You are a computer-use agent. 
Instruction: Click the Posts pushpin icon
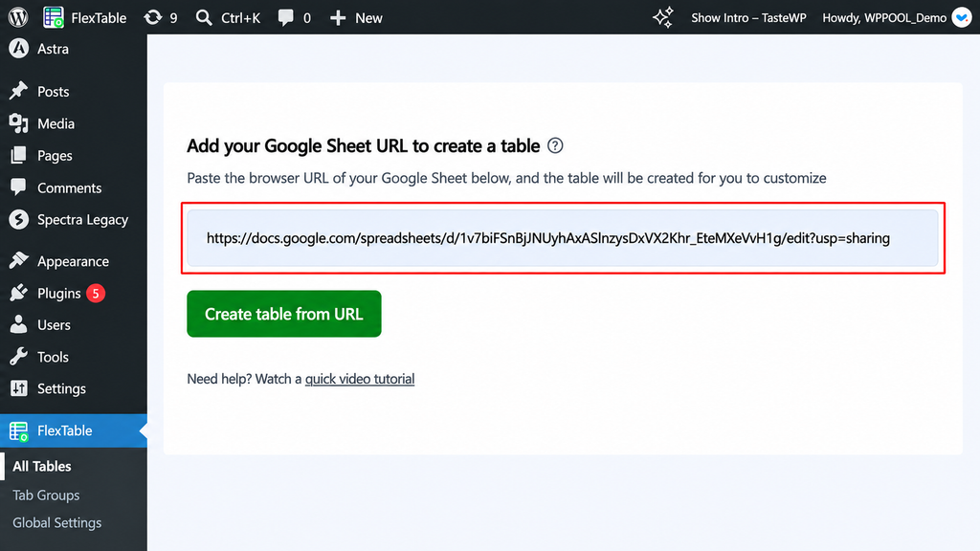[19, 91]
